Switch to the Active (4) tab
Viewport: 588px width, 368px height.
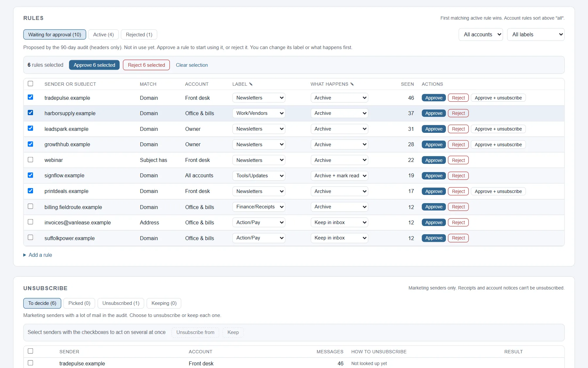click(103, 35)
